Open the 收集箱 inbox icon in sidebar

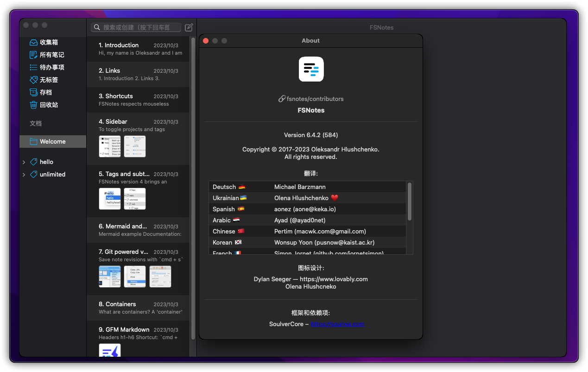point(33,42)
